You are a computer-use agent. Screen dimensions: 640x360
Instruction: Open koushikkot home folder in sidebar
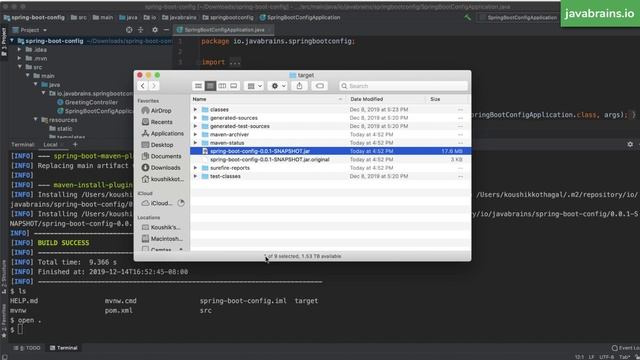pyautogui.click(x=163, y=179)
